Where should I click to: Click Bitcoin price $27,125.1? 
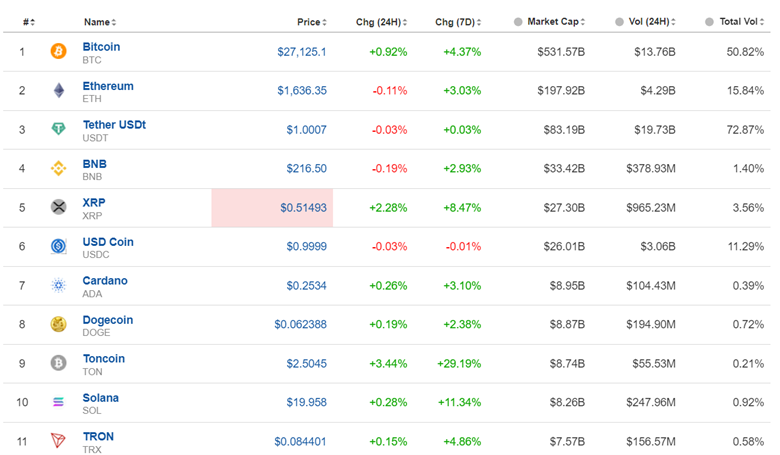(302, 52)
